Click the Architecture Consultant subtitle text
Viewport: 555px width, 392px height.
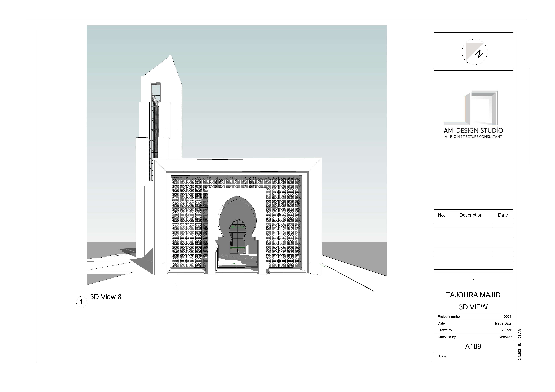click(473, 137)
